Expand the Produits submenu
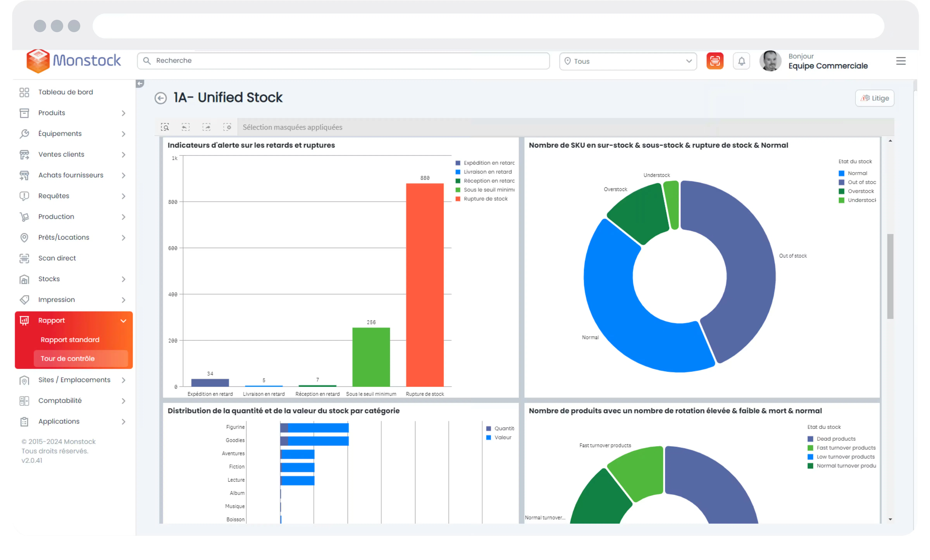 click(x=123, y=113)
